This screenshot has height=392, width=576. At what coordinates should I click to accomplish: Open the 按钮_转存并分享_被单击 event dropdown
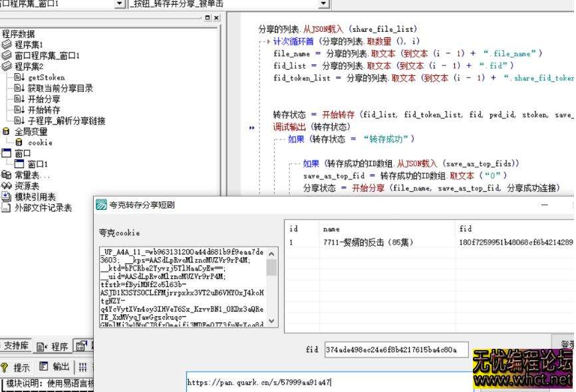[323, 4]
